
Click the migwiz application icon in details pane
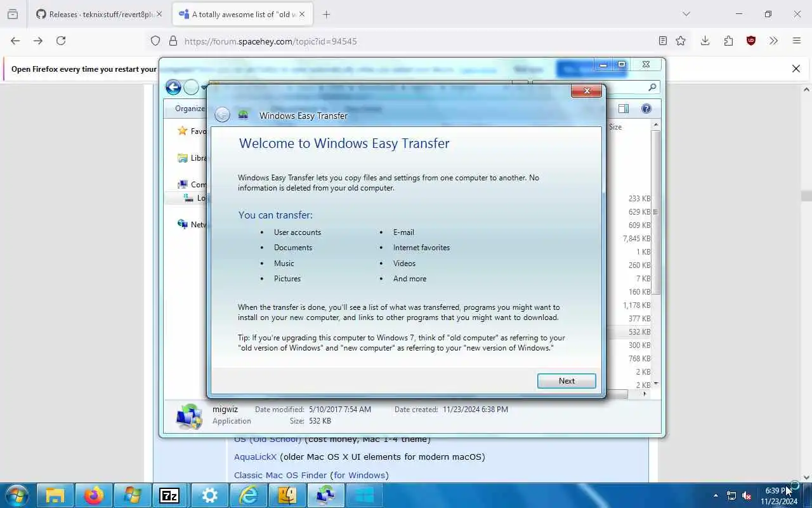(x=189, y=417)
